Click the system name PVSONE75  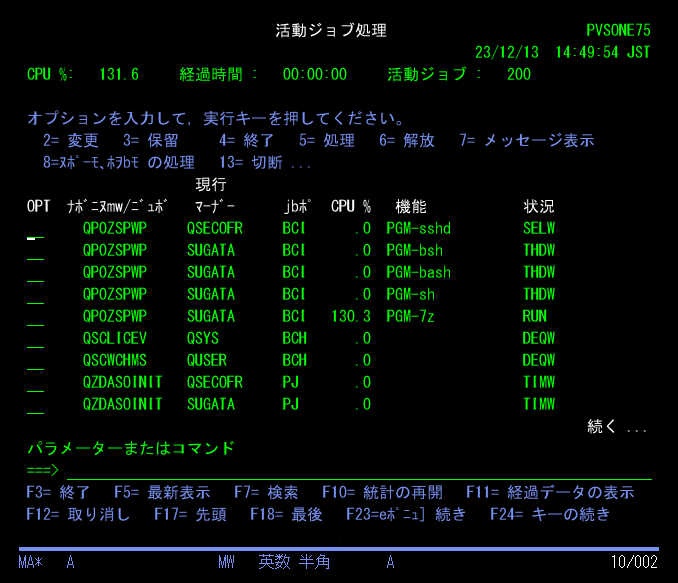click(618, 30)
